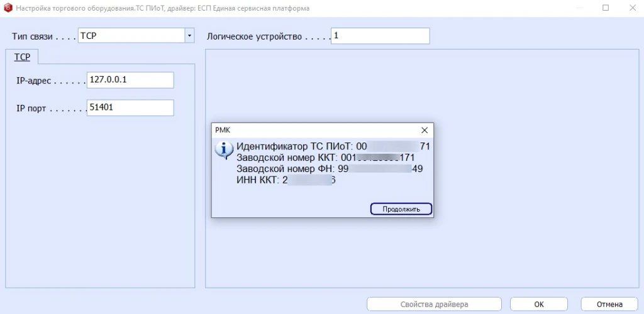Click the Отмена button

[609, 305]
